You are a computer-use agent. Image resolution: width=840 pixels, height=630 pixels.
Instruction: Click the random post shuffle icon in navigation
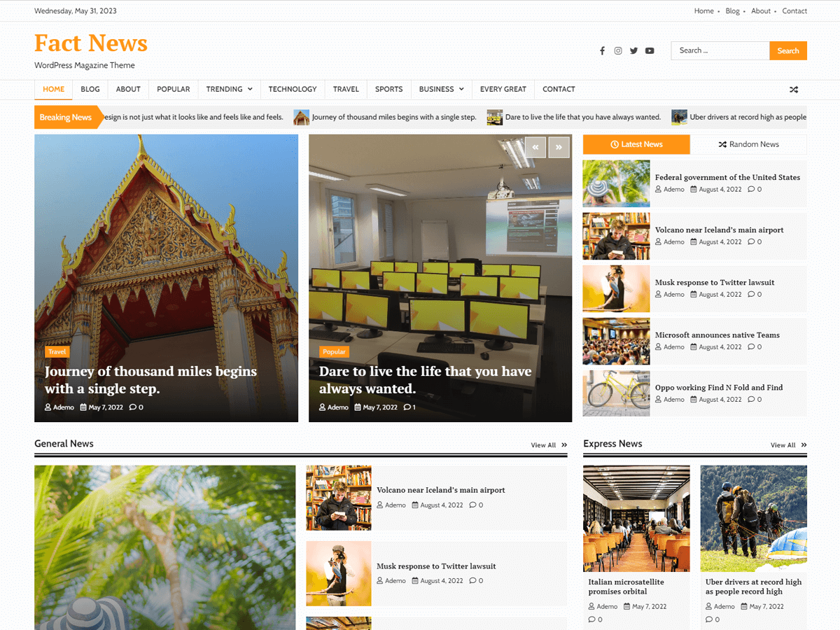coord(794,90)
